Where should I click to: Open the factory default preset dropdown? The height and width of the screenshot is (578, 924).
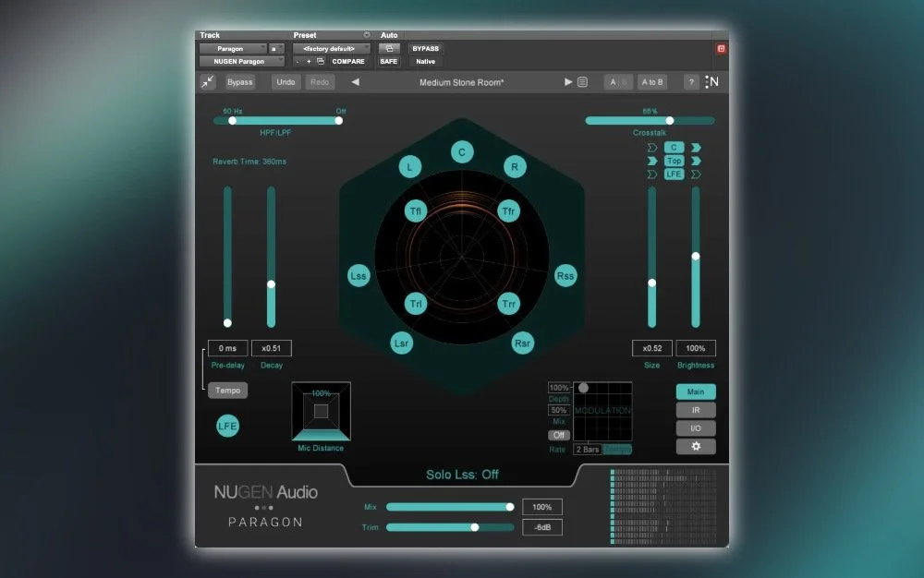pos(332,48)
